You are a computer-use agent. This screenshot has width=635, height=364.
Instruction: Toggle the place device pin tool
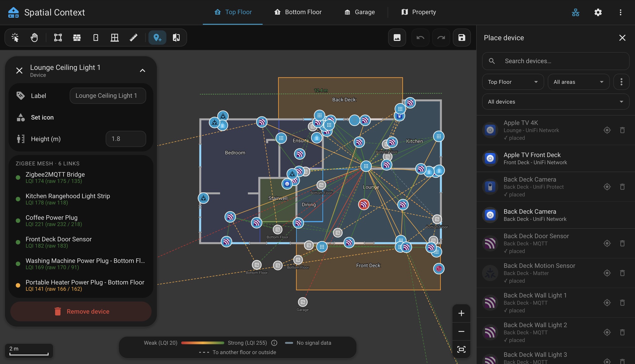coord(157,38)
